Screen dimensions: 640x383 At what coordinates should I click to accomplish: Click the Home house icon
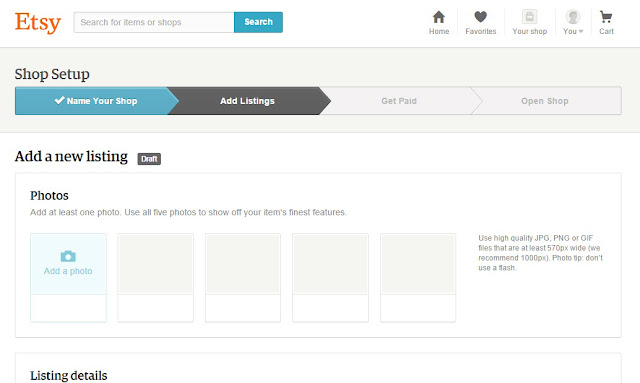[x=439, y=17]
